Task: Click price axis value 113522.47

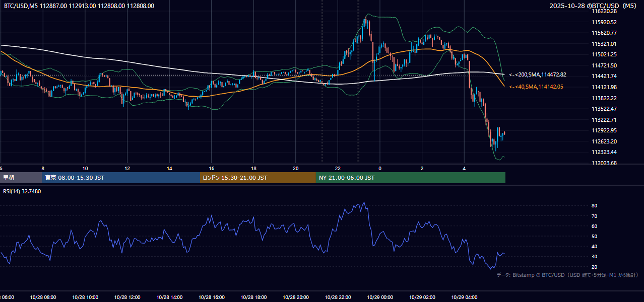Action: point(604,109)
